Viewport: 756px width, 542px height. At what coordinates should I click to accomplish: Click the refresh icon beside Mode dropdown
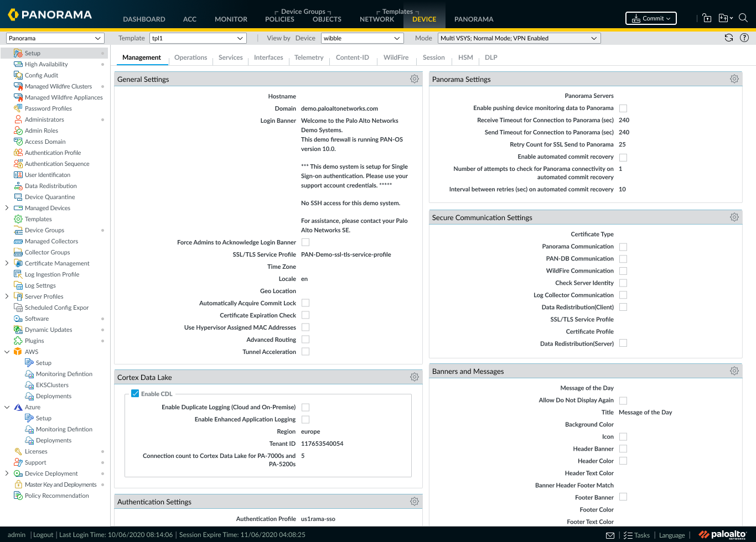[729, 38]
